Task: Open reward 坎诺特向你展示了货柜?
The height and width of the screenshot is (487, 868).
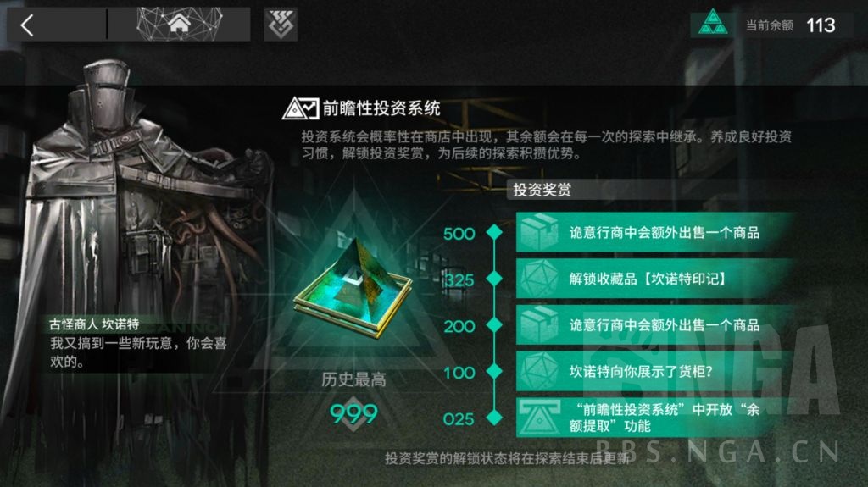Action: 656,371
